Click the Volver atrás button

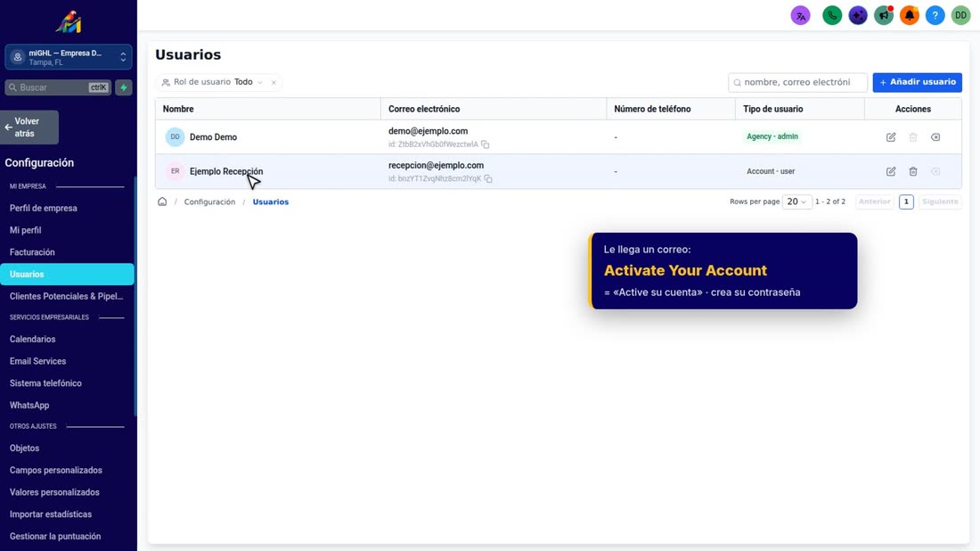[29, 127]
